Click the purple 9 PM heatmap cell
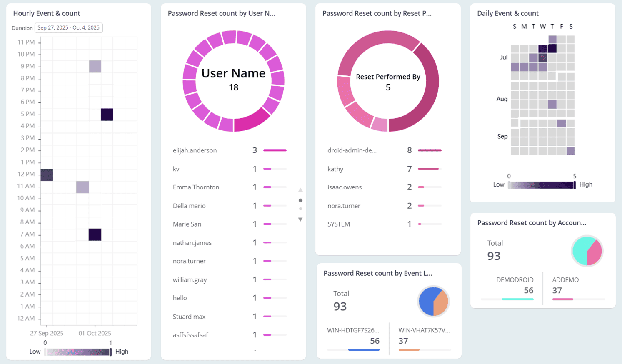 click(95, 66)
